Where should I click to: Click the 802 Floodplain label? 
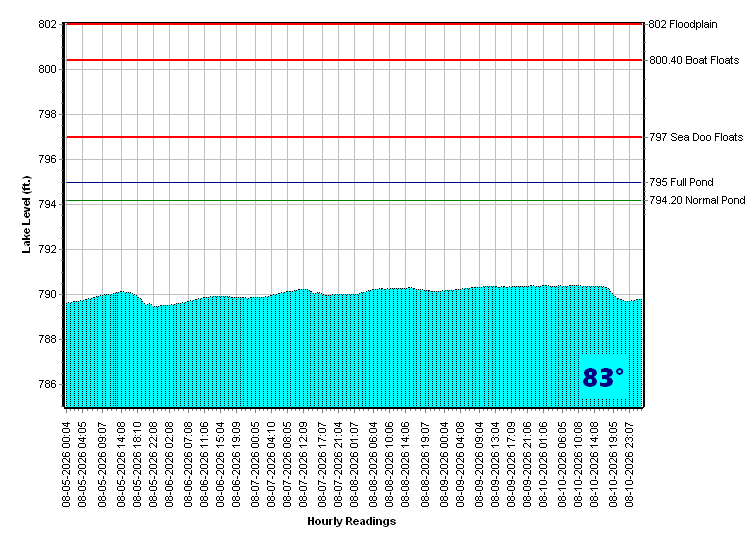coord(683,24)
